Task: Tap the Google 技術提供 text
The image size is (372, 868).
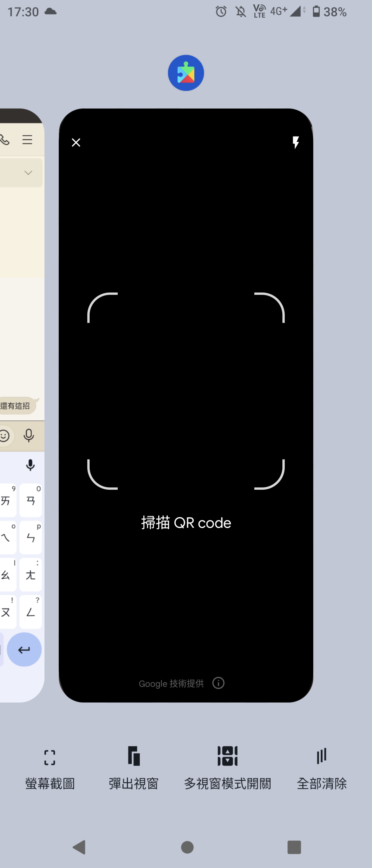Action: click(171, 683)
